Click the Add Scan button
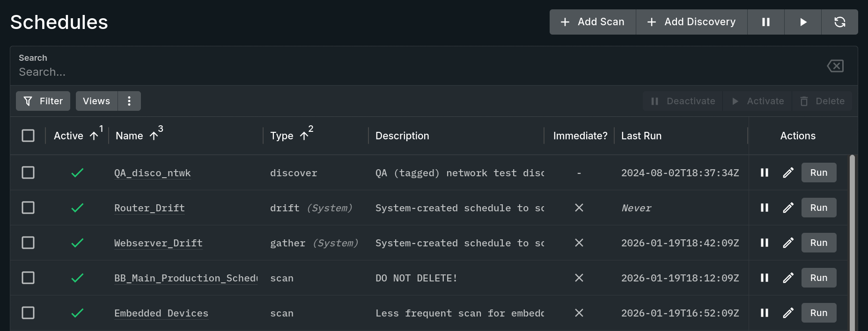This screenshot has height=331, width=868. (x=593, y=22)
